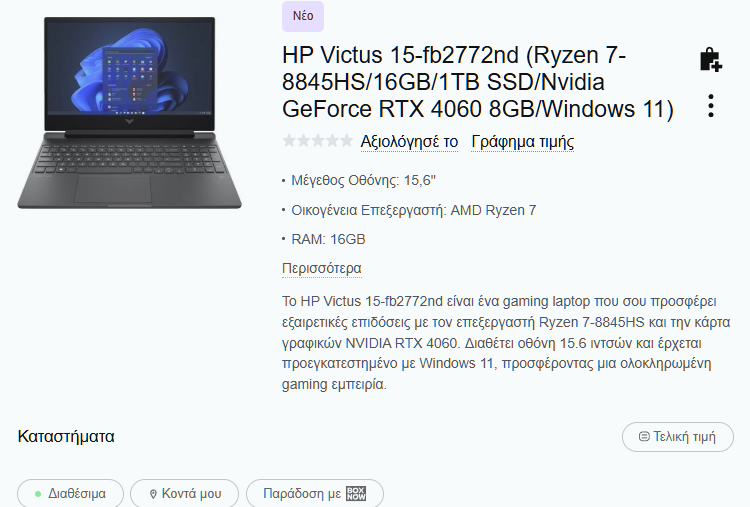Click the Box Now logo icon

coord(356,494)
